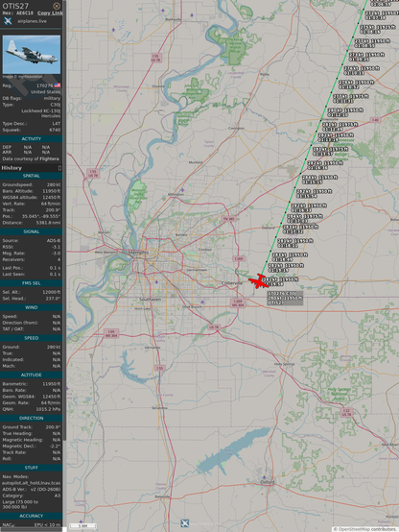Click the Munford label on map
Screen dimensions: 399x532
196,162
